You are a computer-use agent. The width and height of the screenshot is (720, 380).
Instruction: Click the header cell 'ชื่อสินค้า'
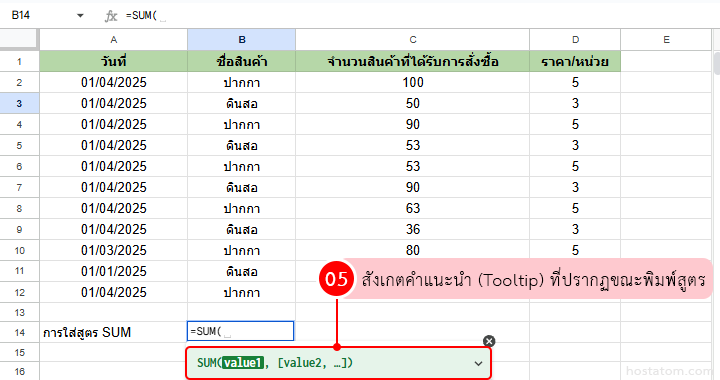coord(242,61)
